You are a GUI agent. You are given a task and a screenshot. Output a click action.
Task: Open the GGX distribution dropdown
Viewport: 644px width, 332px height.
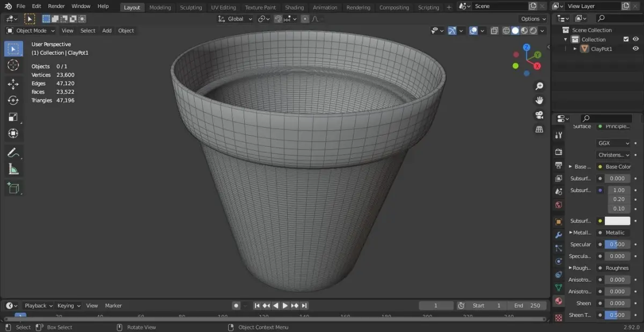pos(613,143)
